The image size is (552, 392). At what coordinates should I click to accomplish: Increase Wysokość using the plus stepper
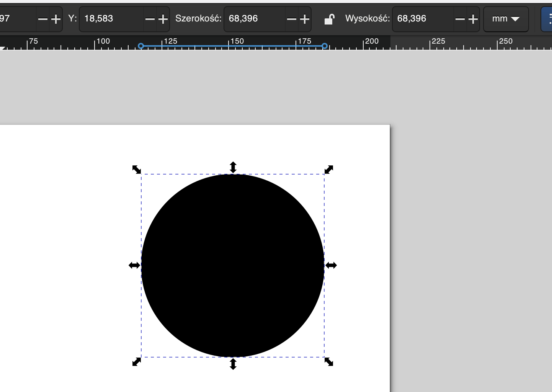tap(473, 18)
